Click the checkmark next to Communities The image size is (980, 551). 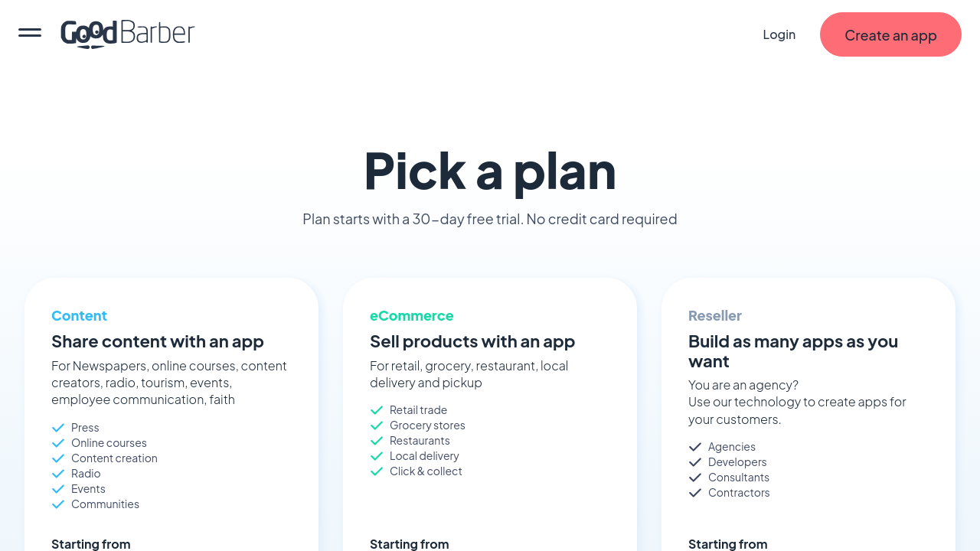pos(58,504)
